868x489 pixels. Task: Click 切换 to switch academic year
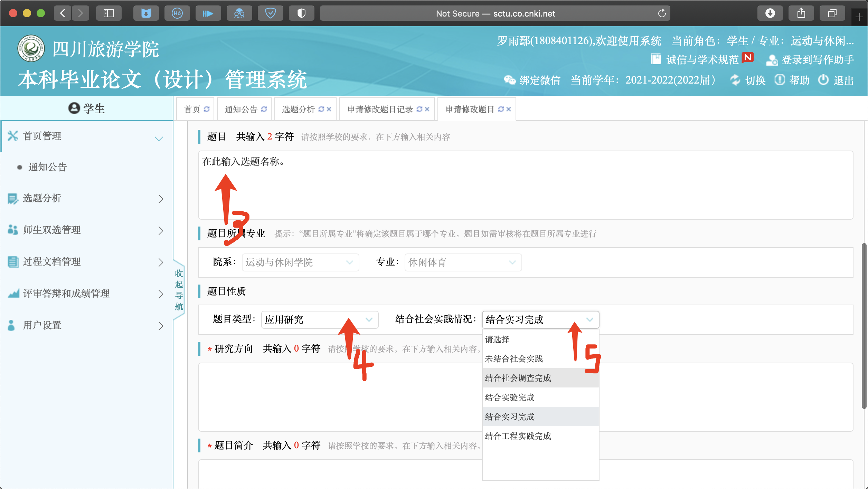point(755,80)
